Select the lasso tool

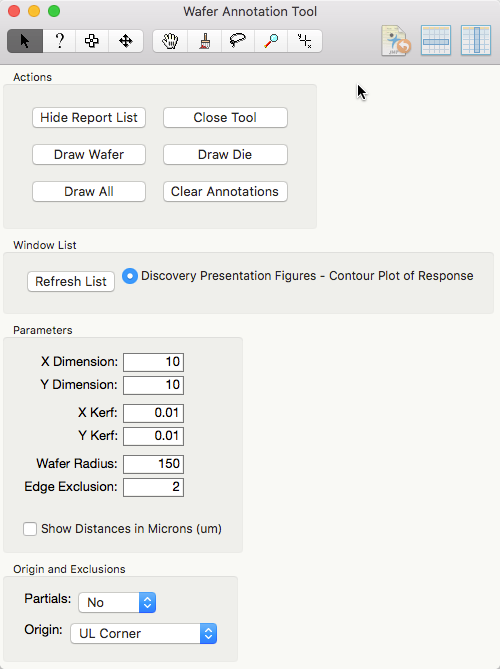pos(238,41)
